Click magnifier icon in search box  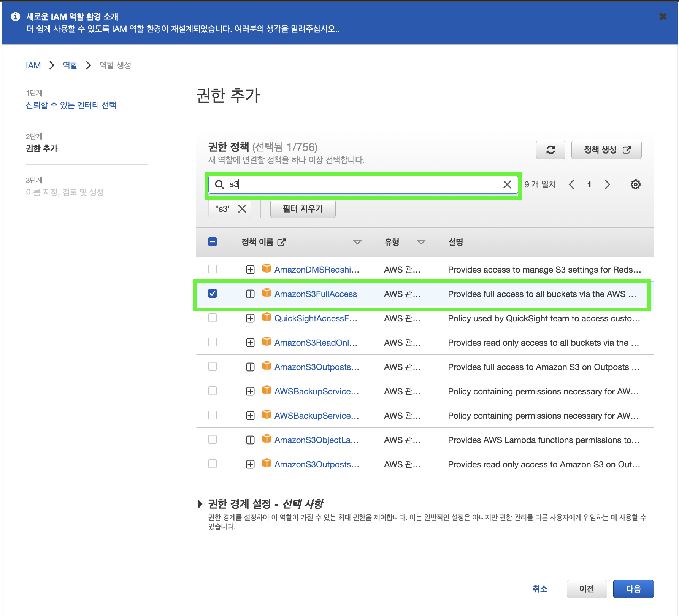click(219, 184)
